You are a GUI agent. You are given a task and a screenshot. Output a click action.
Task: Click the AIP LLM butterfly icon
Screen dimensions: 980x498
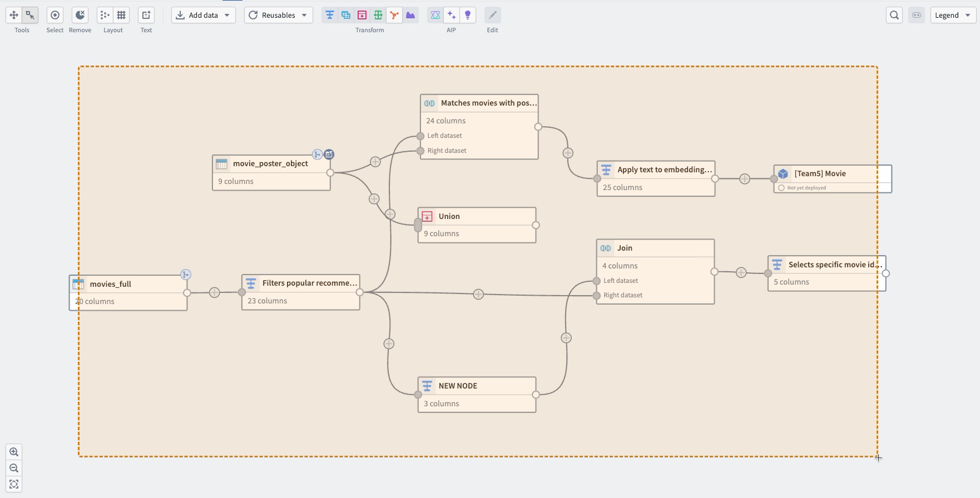click(435, 15)
